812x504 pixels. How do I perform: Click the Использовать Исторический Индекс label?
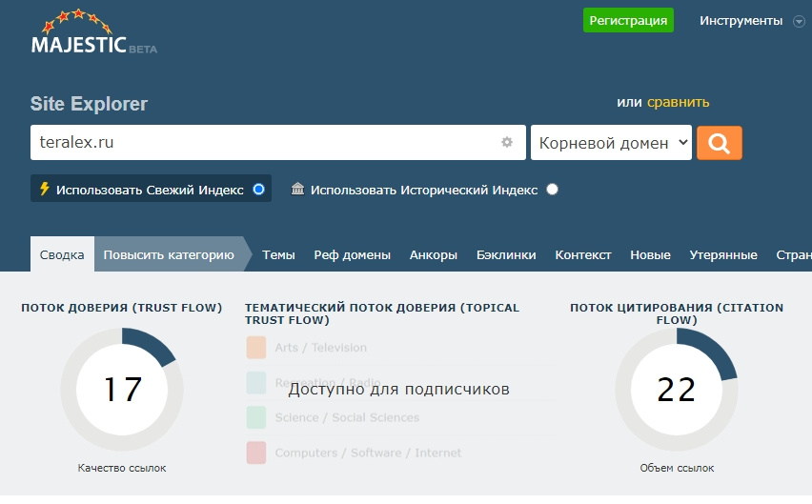pyautogui.click(x=424, y=190)
